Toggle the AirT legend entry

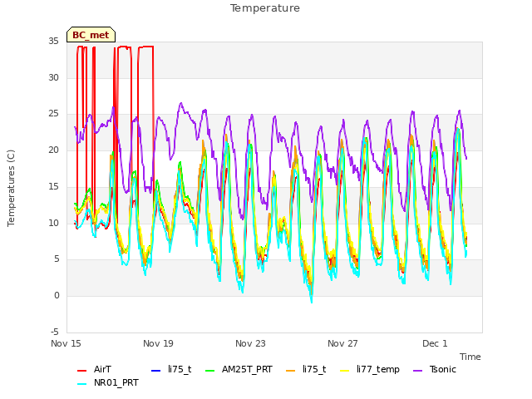(94, 369)
